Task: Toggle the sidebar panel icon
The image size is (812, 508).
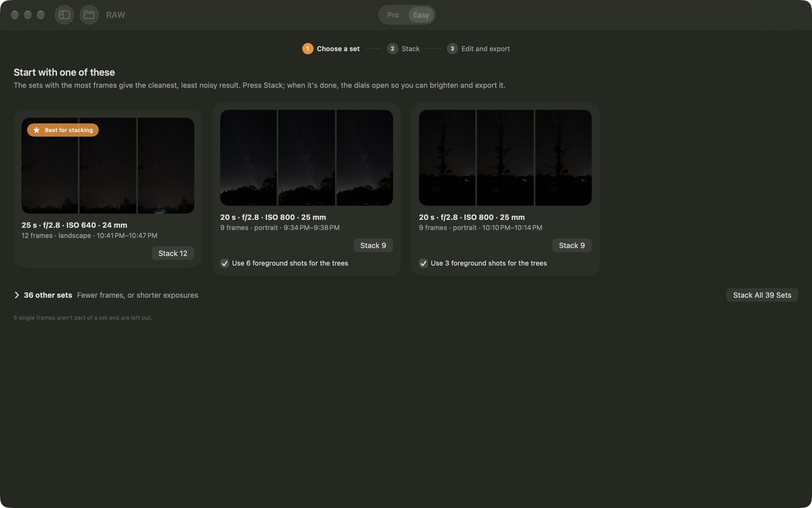Action: click(x=64, y=15)
